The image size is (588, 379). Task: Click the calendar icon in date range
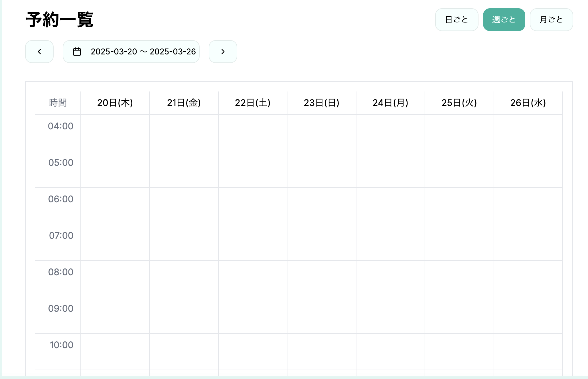(77, 52)
